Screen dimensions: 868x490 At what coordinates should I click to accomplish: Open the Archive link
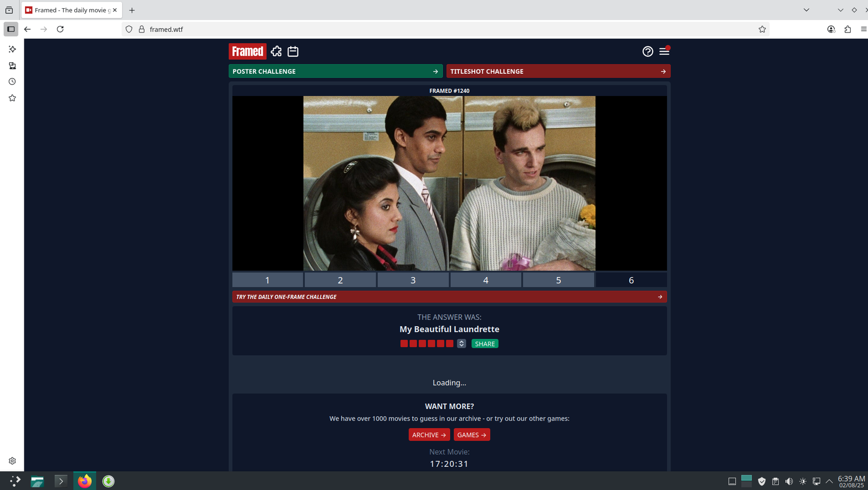429,435
